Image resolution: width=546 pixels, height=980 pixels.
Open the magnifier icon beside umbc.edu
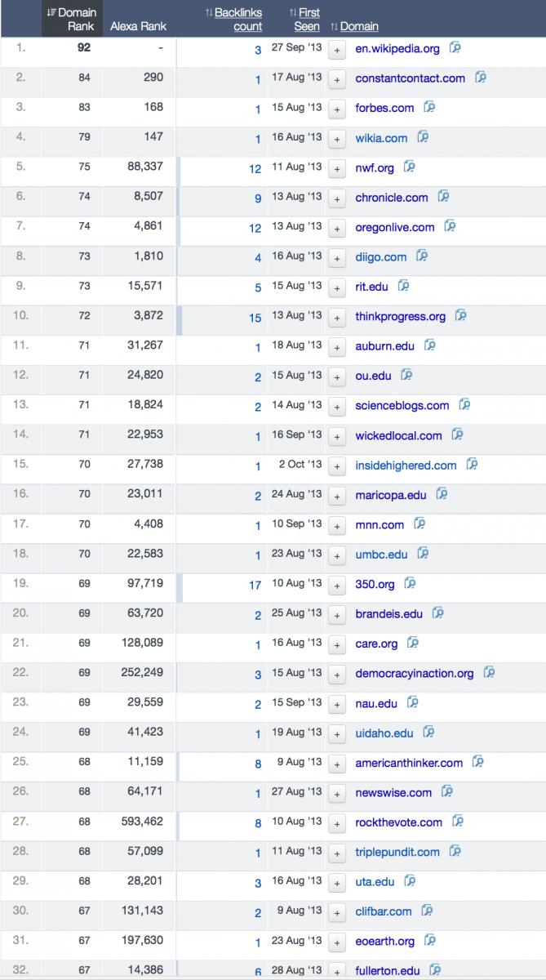coord(423,553)
